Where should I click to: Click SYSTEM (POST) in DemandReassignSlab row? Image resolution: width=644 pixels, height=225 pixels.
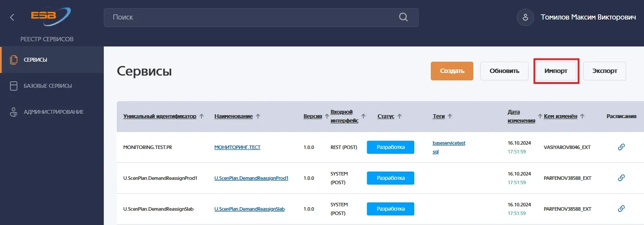[339, 209]
